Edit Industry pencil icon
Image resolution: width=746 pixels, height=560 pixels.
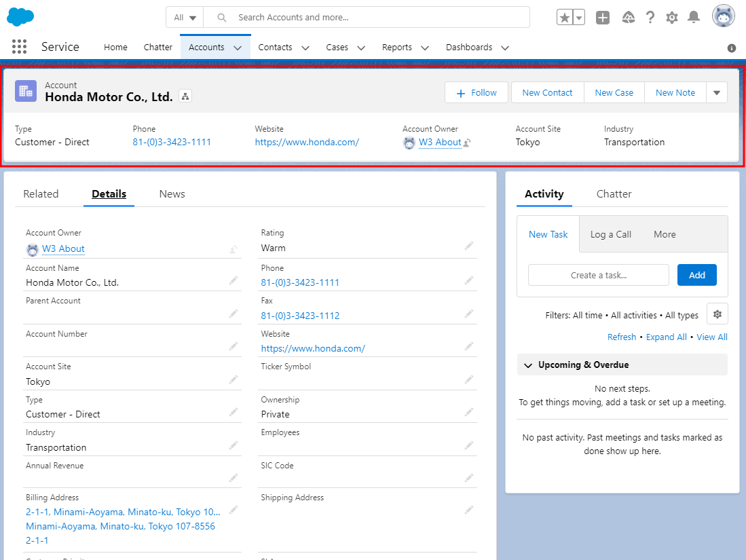point(233,445)
